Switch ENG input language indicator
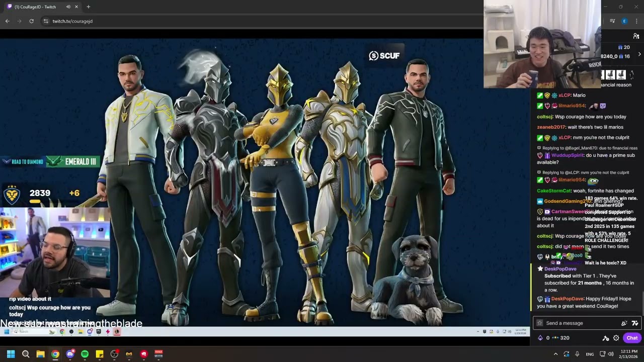This screenshot has height=362, width=644. coord(590,354)
